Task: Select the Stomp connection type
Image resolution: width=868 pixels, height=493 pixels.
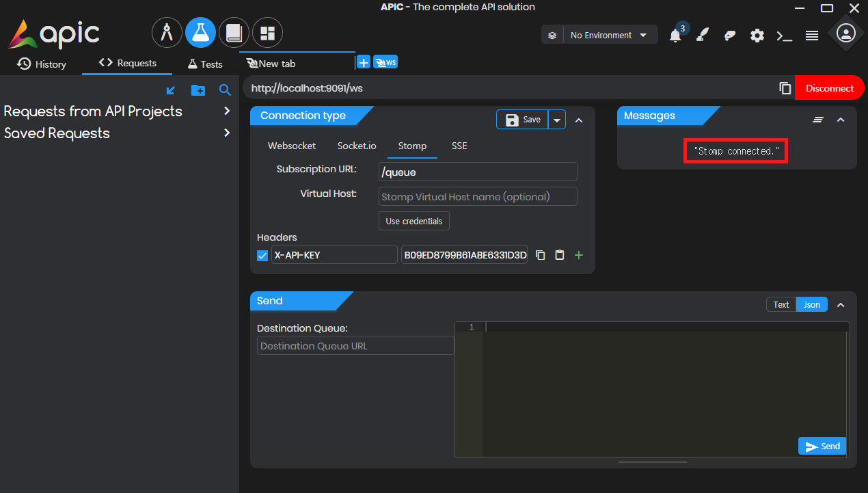Action: coord(412,146)
